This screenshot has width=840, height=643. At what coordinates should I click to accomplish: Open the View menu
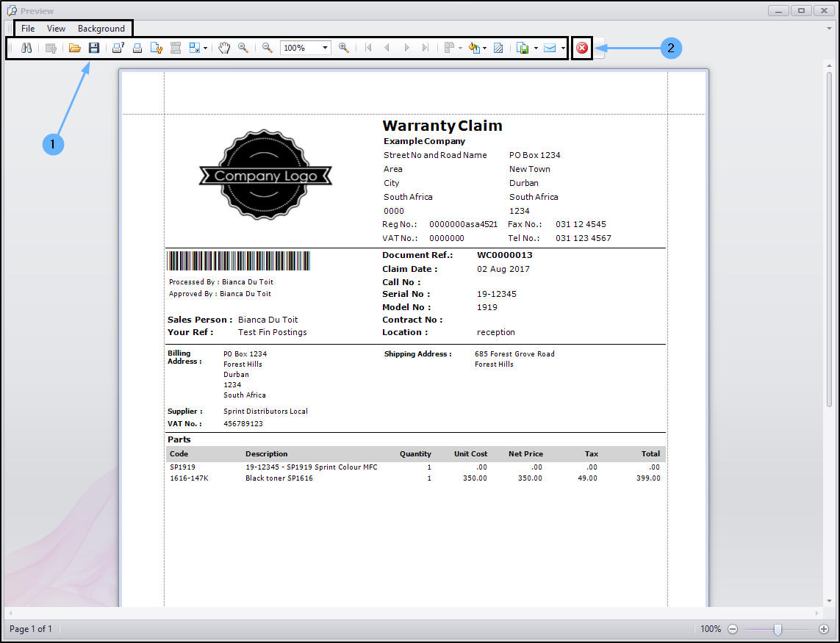[56, 29]
